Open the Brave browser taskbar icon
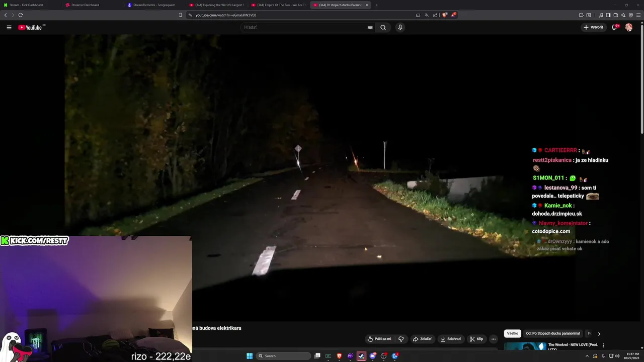The image size is (644, 362). click(339, 356)
